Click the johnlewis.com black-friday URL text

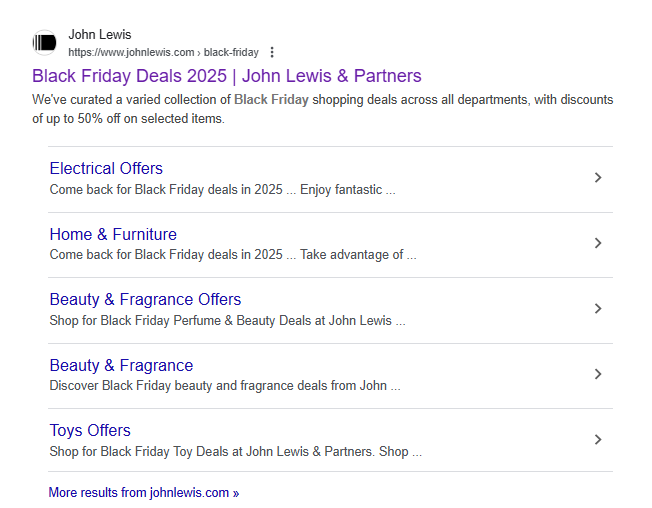[163, 52]
